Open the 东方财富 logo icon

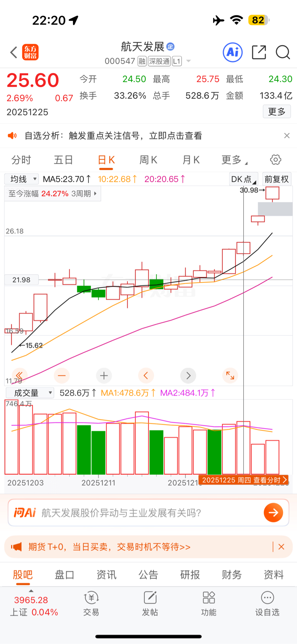[x=30, y=52]
